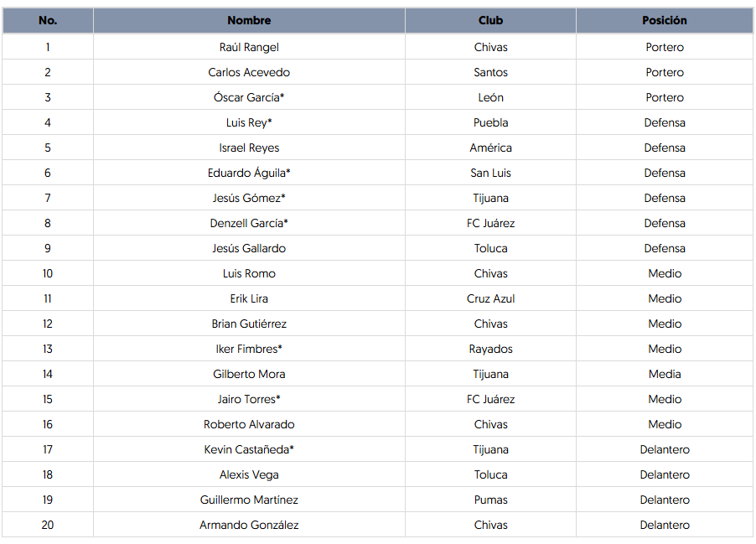Screen dimensions: 756x544
Task: Click the San Luis club cell
Action: (490, 173)
